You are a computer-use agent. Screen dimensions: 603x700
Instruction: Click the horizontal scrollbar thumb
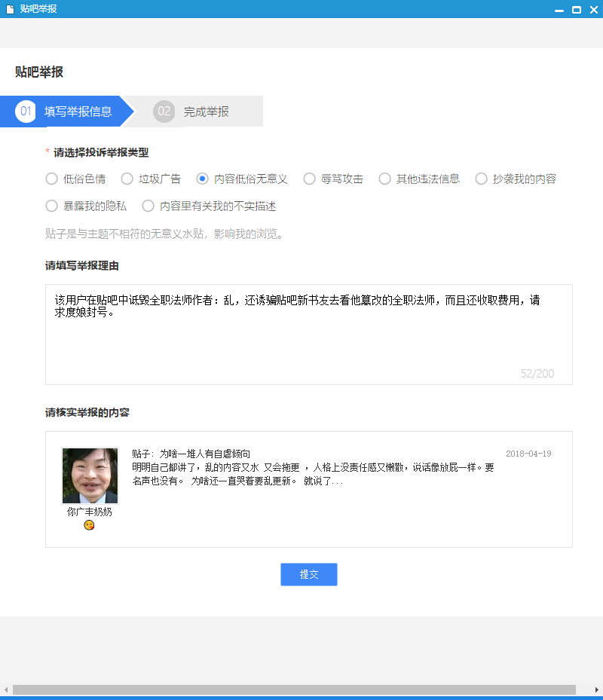tap(294, 689)
